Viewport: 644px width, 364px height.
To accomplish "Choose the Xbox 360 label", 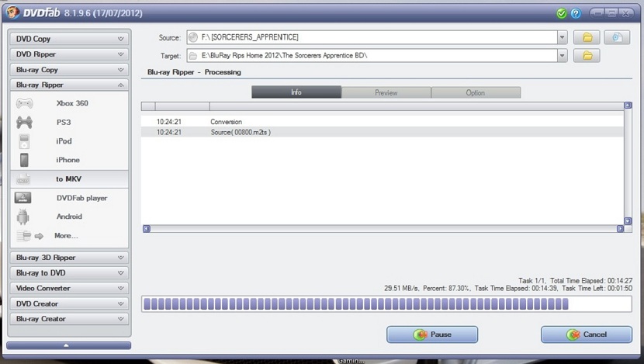I will tap(72, 103).
